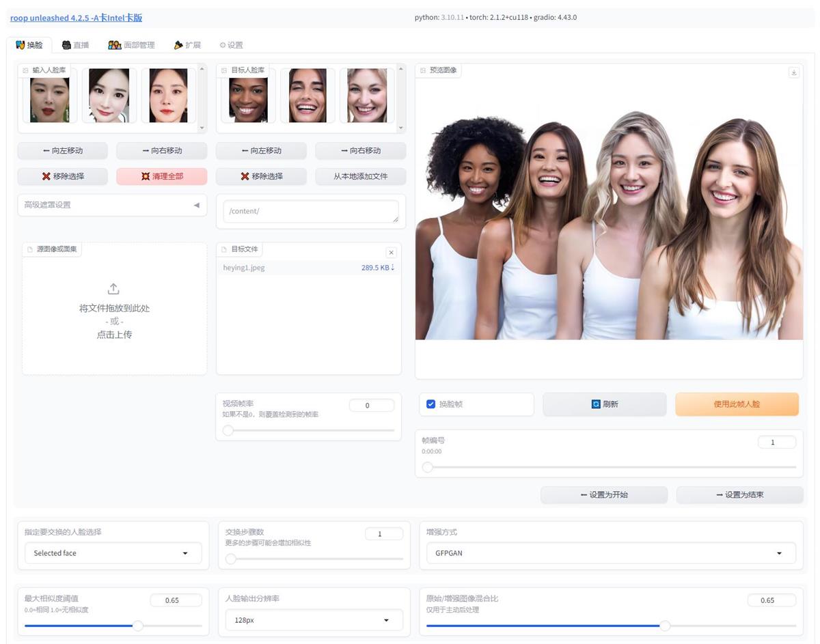
Task: Select the second target face thumbnail
Action: [x=307, y=96]
